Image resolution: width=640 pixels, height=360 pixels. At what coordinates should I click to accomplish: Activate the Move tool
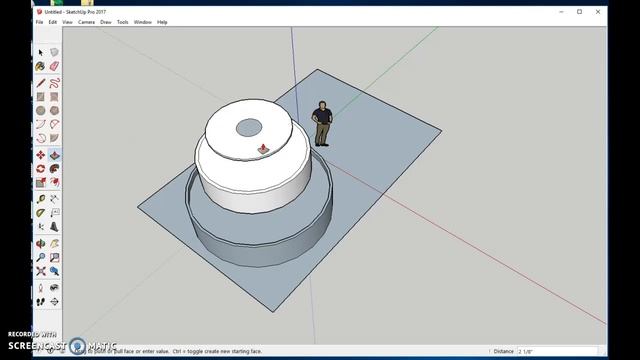[40, 155]
